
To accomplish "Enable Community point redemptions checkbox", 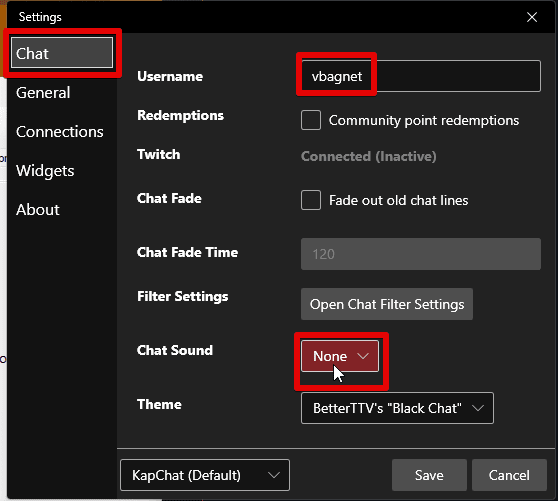I will pos(311,120).
